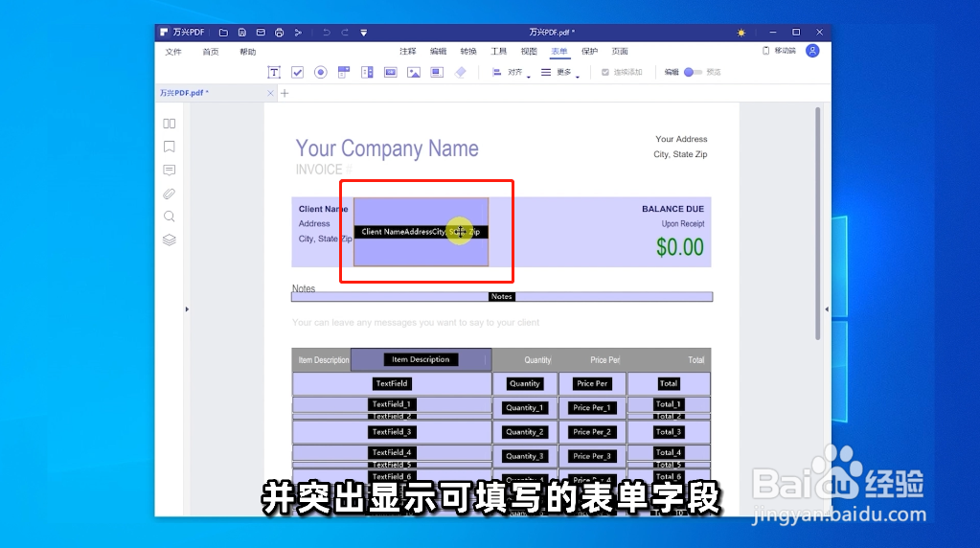Screen dimensions: 980x548
Task: Select the checkbox form tool
Action: [298, 73]
